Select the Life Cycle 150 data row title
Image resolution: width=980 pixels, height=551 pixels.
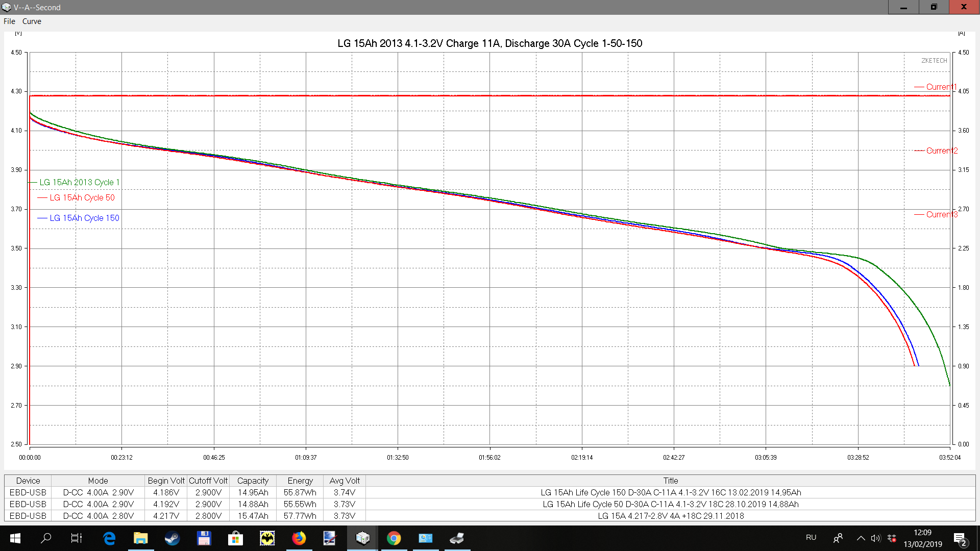[x=670, y=492]
